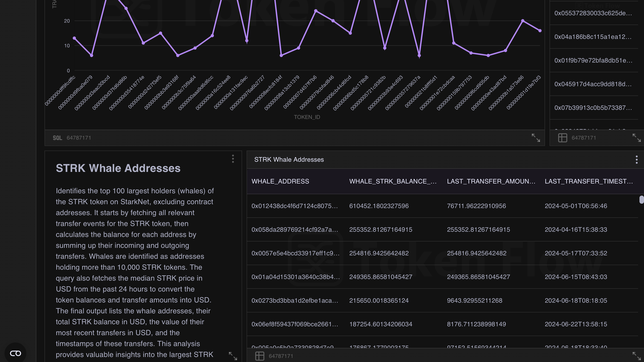
Task: Select list entry 0x045917d4acc9dd818d…
Action: pyautogui.click(x=593, y=84)
